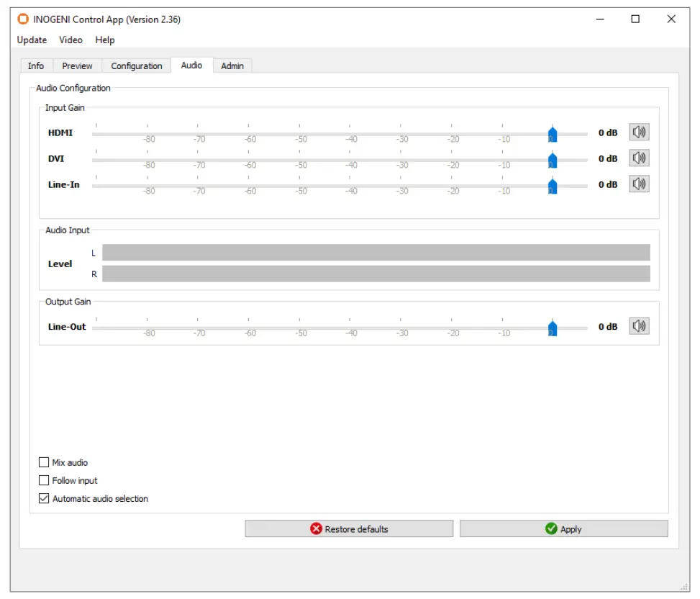The image size is (700, 599).
Task: Click the Line-In 0 dB value
Action: click(x=608, y=184)
